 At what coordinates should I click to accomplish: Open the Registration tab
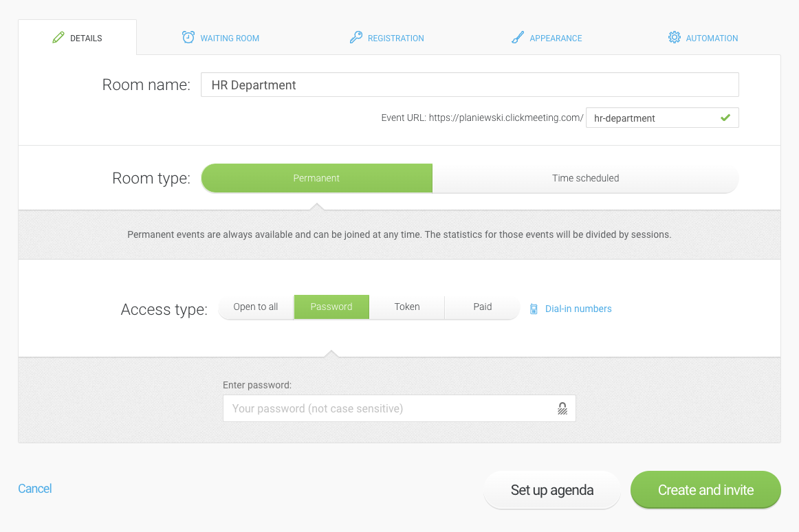(386, 38)
